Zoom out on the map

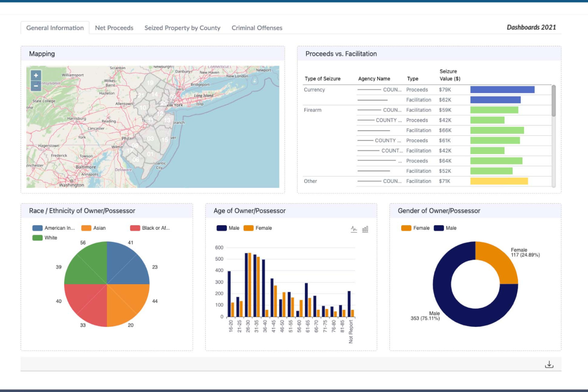[x=36, y=86]
